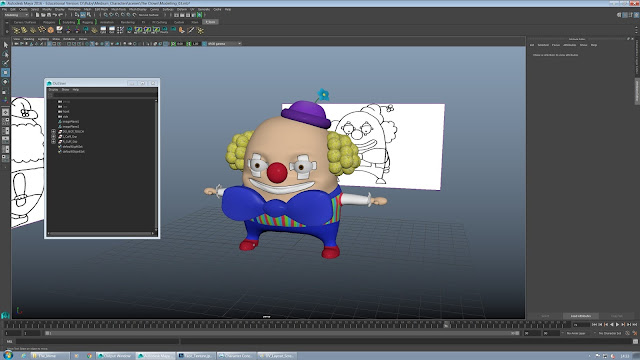Click the Windows Start orb
Screen dimensions: 640x360
(7, 355)
